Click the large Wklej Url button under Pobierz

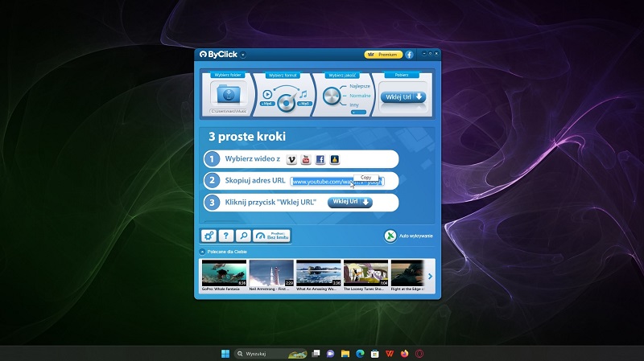[403, 97]
